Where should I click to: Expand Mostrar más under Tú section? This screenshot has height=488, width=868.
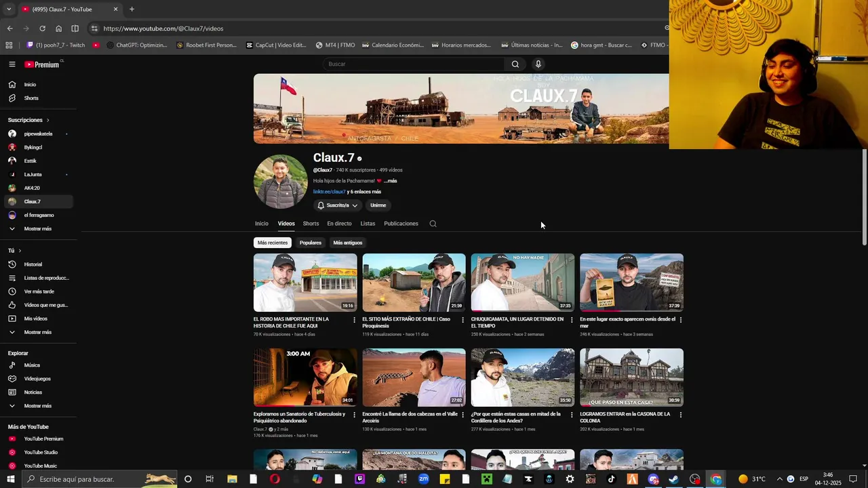(38, 332)
